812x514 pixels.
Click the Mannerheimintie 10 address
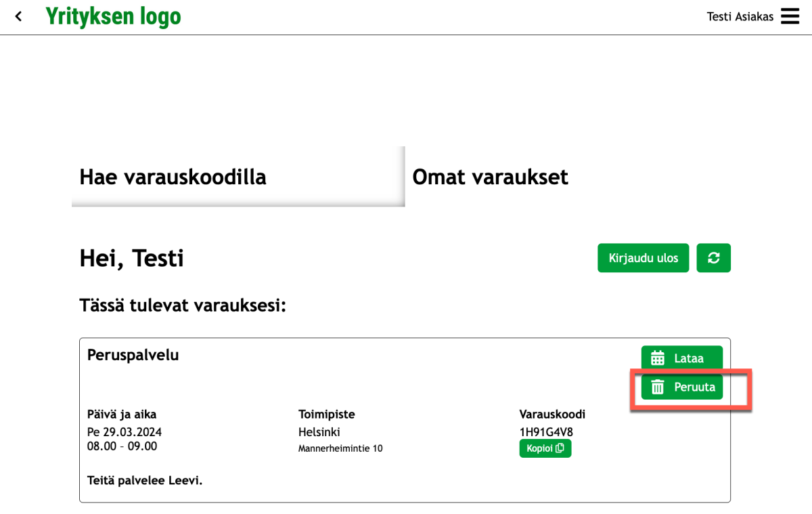(x=340, y=448)
